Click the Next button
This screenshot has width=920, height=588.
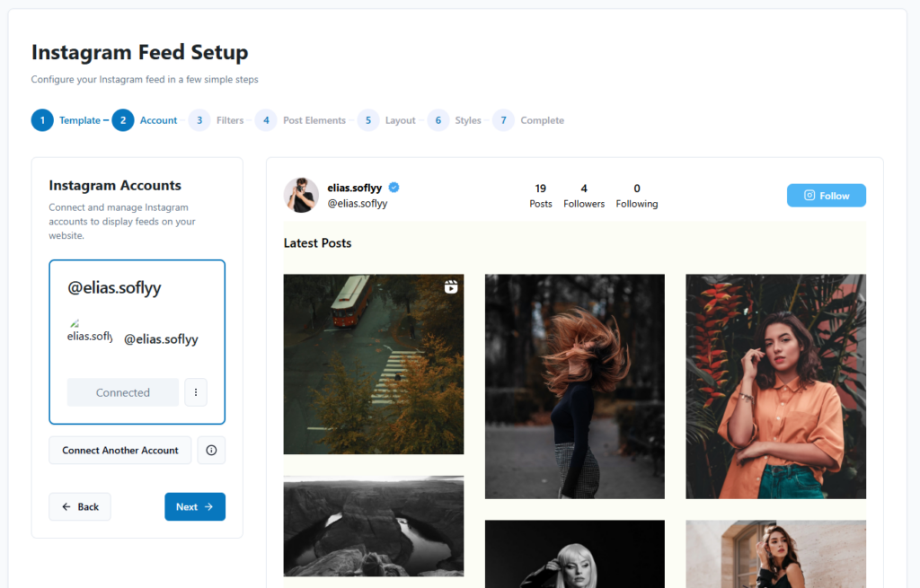195,506
